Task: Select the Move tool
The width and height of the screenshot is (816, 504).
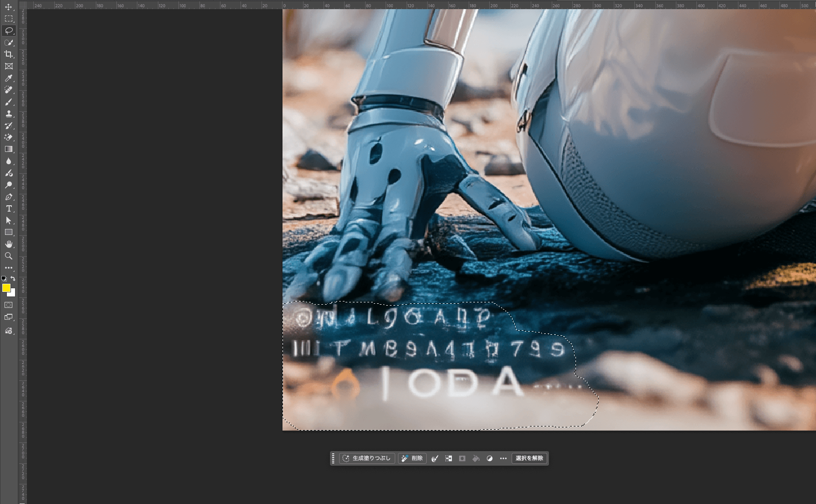Action: 8,6
